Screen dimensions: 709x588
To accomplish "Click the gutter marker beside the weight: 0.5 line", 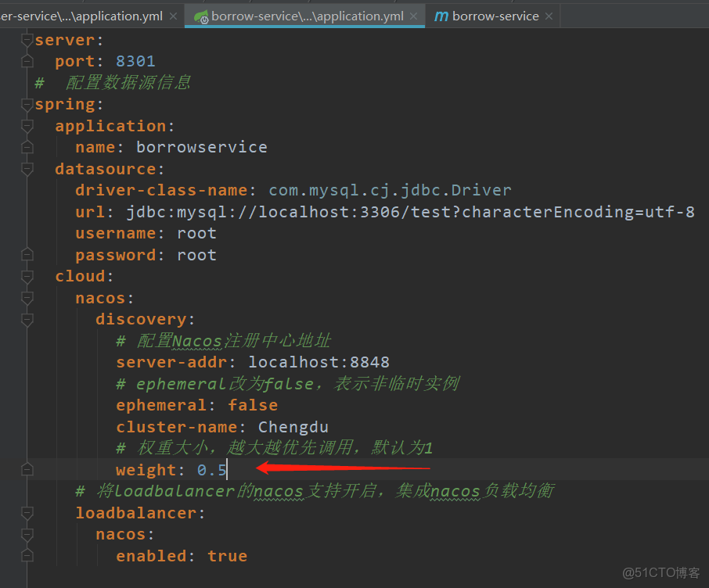I will pyautogui.click(x=27, y=469).
